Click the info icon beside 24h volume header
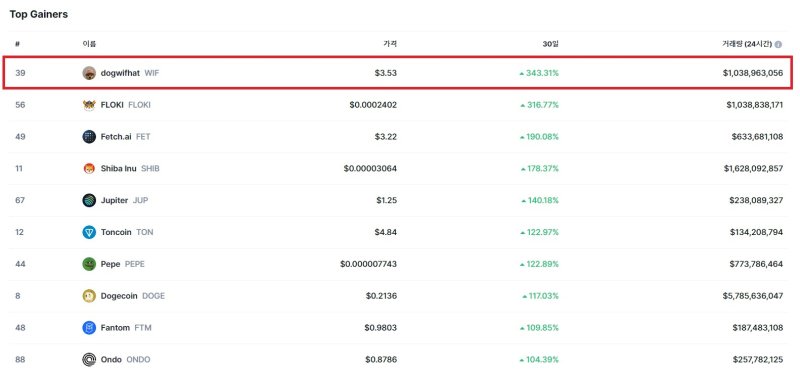800x375 pixels. (x=778, y=44)
